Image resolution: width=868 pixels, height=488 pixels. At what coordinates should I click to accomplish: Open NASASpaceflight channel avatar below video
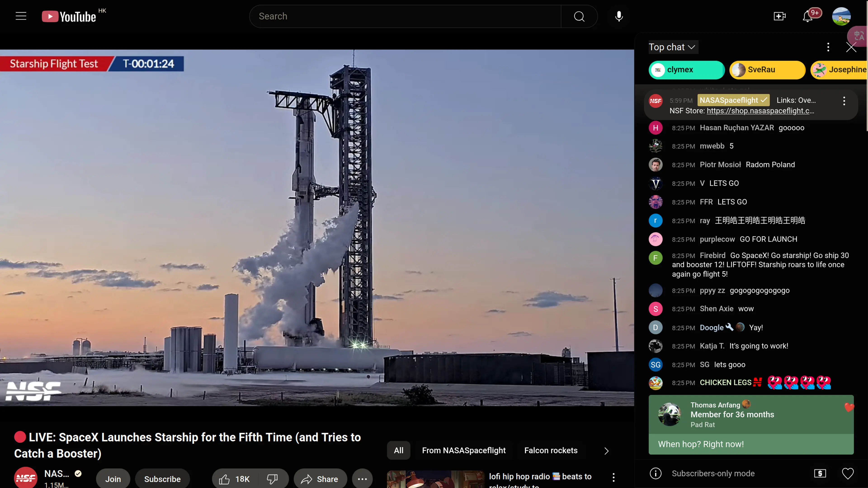pyautogui.click(x=26, y=478)
